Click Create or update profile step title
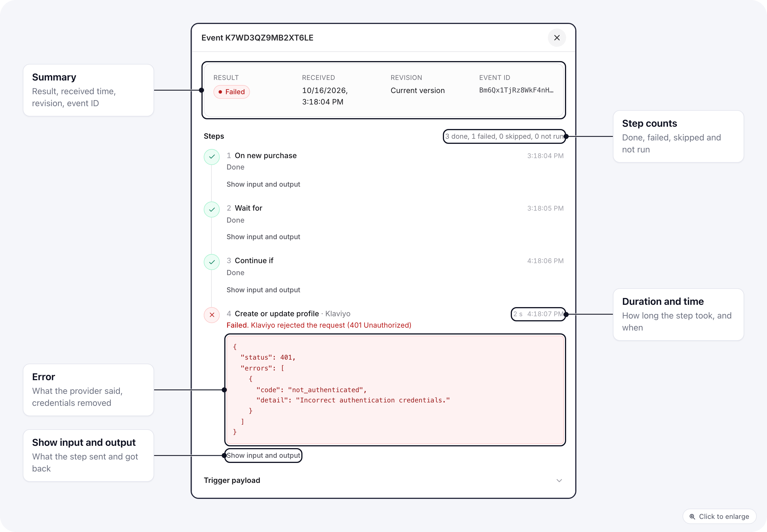Screen dimensions: 767x532 coord(276,314)
